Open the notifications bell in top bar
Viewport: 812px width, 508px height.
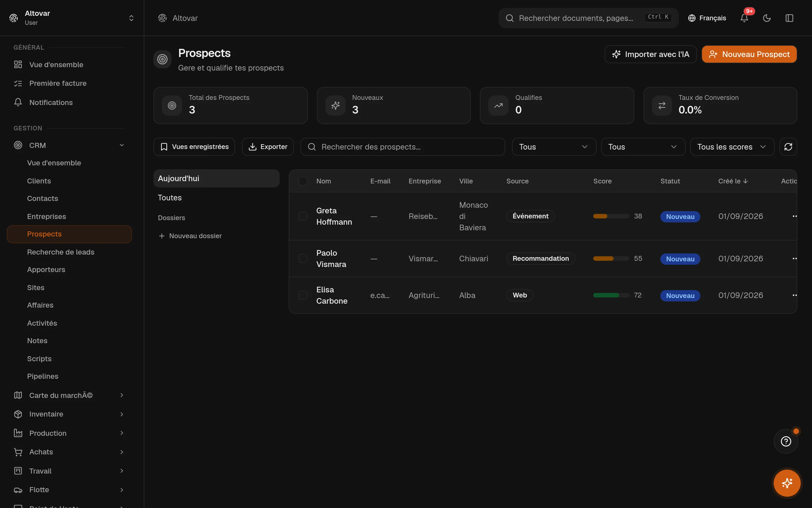pos(744,18)
